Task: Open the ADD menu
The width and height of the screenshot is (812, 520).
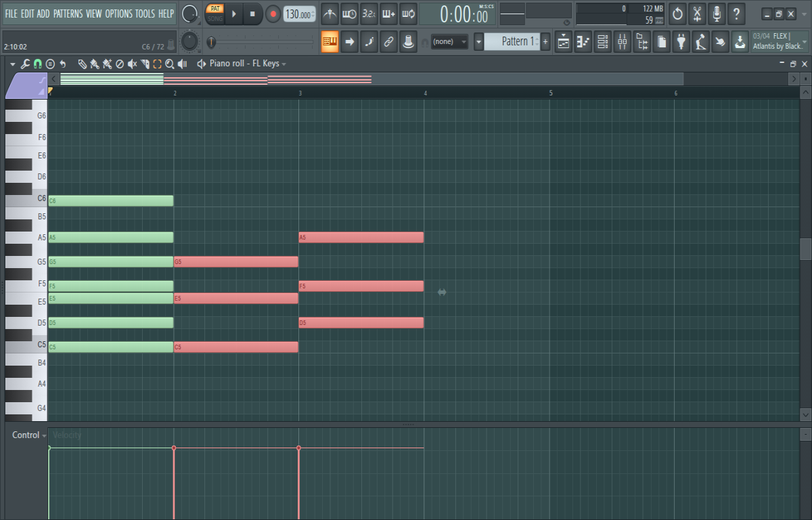Action: 43,14
